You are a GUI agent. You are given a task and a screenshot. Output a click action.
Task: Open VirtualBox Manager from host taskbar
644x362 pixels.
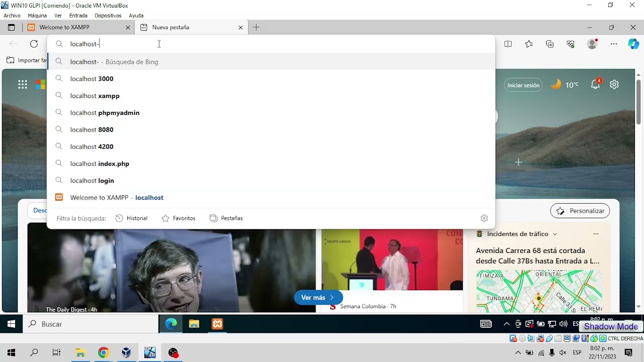click(x=126, y=353)
